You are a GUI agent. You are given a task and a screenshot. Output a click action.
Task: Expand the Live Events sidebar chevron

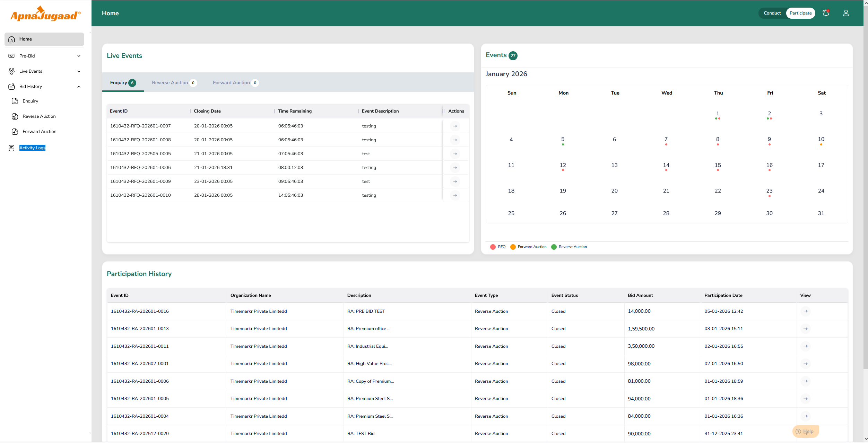click(x=79, y=71)
